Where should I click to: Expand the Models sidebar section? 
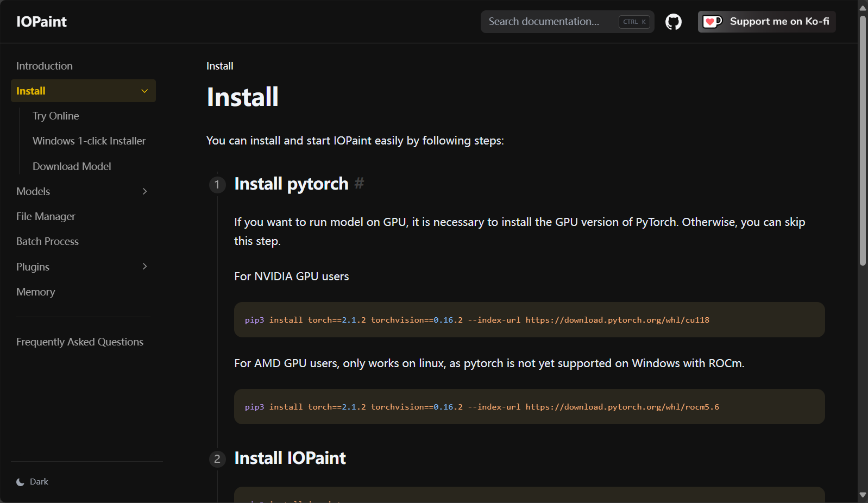[83, 191]
